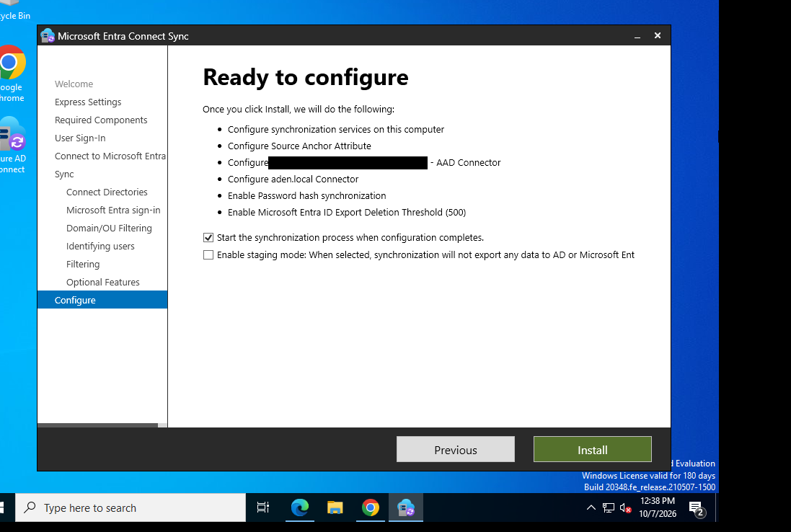Click Entra Connect Sync taskbar icon

coord(405,507)
